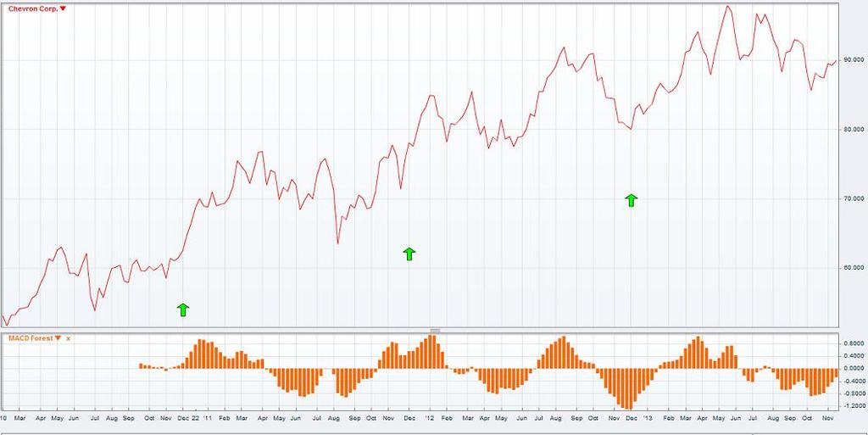This screenshot has width=868, height=435.
Task: Click the Chevron Corp. series label
Action: (32, 8)
